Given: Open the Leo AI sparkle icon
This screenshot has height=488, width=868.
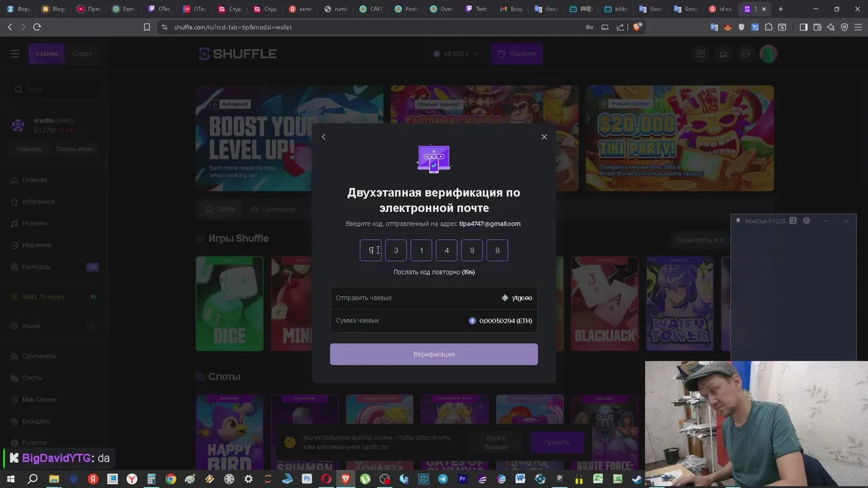Looking at the screenshot, I should click(831, 27).
